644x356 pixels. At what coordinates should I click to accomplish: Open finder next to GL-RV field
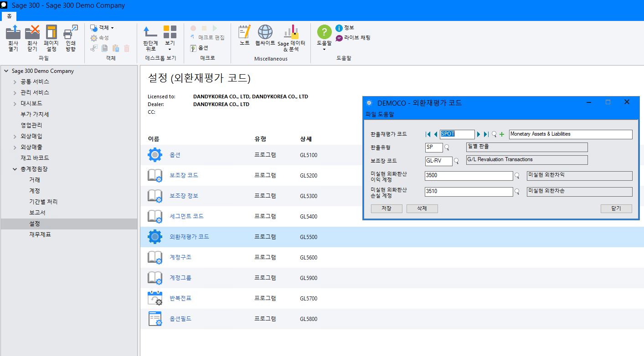tap(456, 161)
